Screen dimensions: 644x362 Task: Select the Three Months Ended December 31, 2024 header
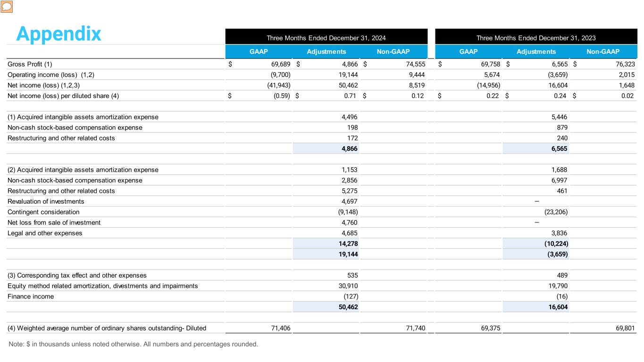pos(326,38)
